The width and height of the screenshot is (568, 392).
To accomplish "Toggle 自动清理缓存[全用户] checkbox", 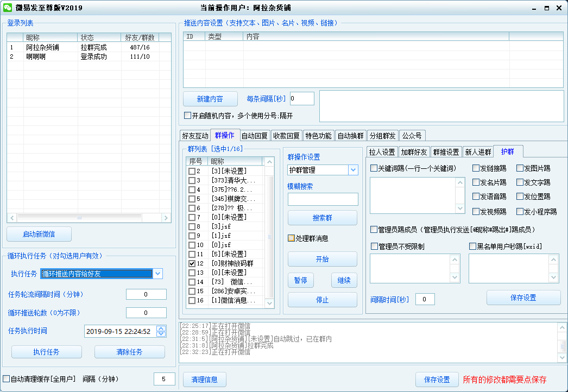I will click(6, 378).
